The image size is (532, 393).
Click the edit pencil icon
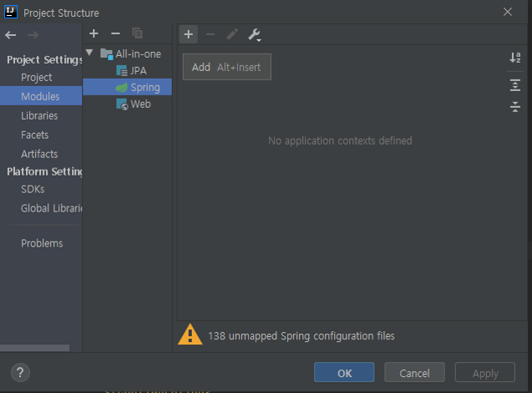tap(232, 34)
